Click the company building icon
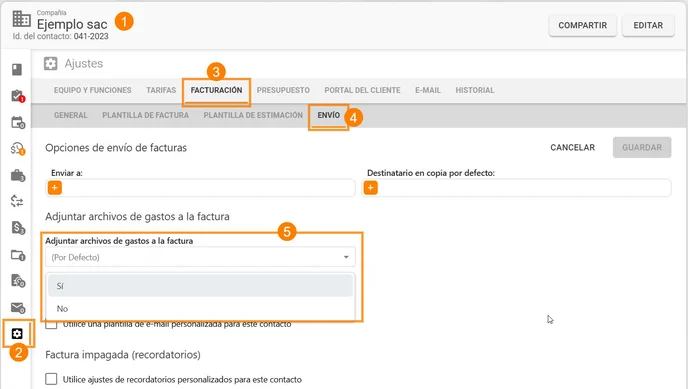Image resolution: width=688 pixels, height=389 pixels. pyautogui.click(x=21, y=19)
